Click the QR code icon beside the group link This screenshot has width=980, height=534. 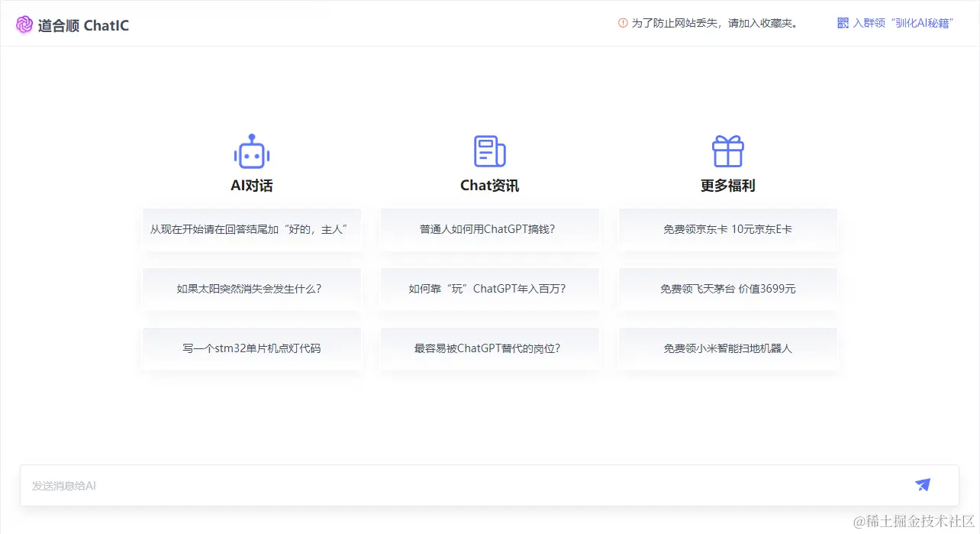pos(842,23)
